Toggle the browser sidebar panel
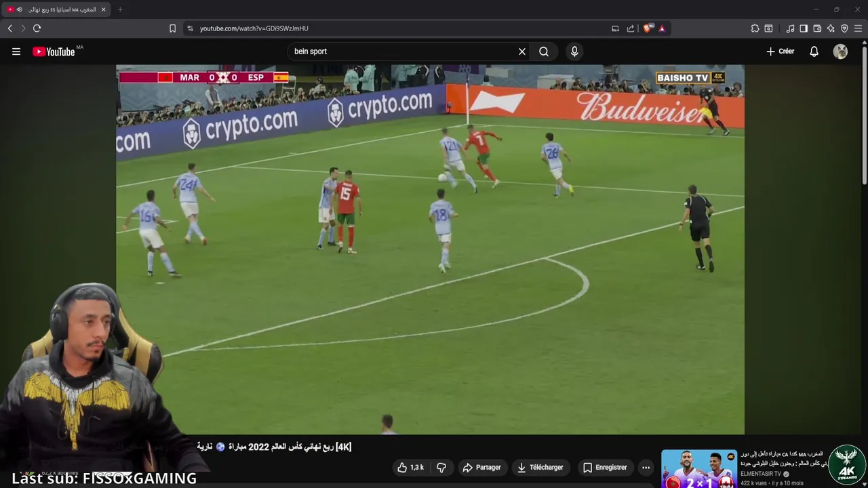This screenshot has width=868, height=488. pyautogui.click(x=804, y=28)
